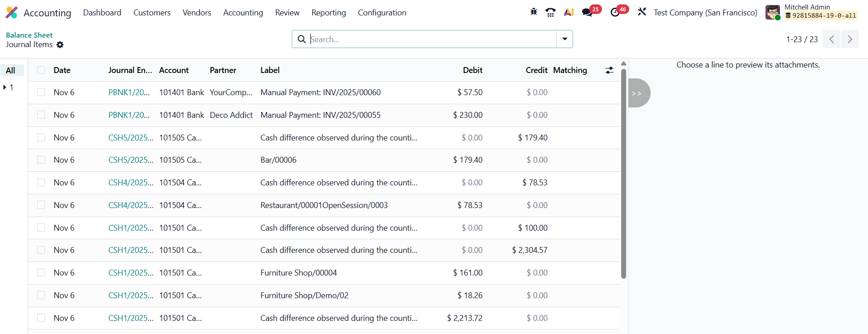Tick the select-all checkbox in header
The image size is (868, 334).
tap(41, 70)
